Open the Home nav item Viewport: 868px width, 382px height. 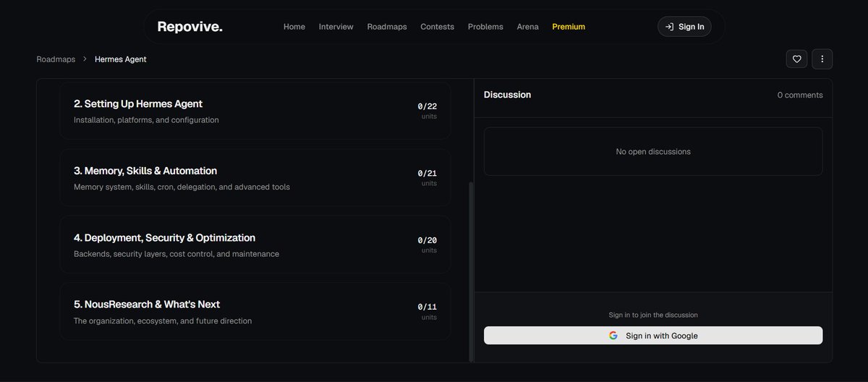click(294, 27)
